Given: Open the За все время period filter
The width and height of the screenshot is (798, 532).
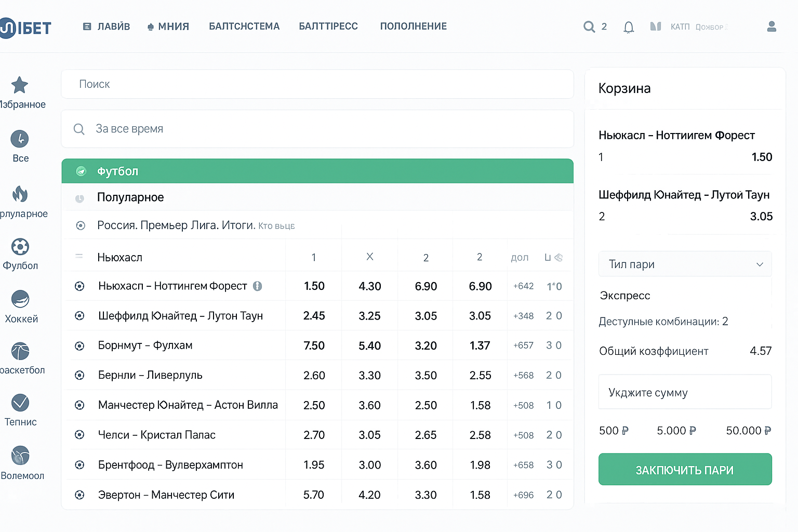Looking at the screenshot, I should [317, 129].
